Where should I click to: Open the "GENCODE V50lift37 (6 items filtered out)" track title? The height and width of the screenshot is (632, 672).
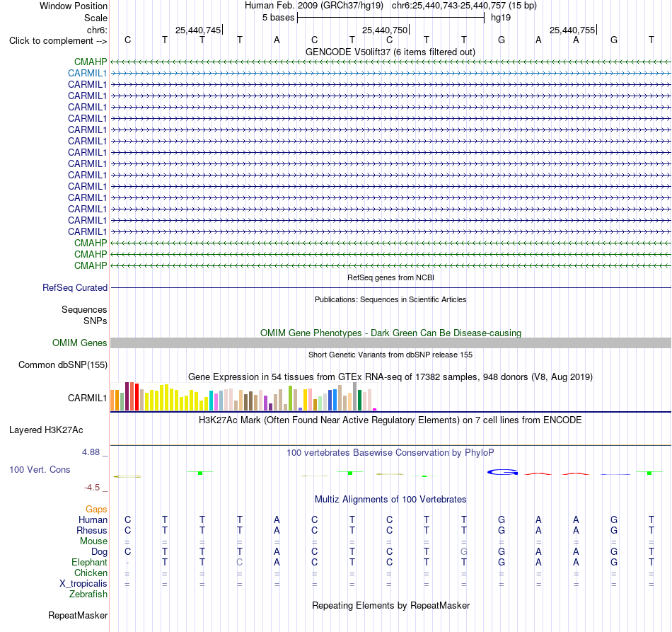point(390,52)
